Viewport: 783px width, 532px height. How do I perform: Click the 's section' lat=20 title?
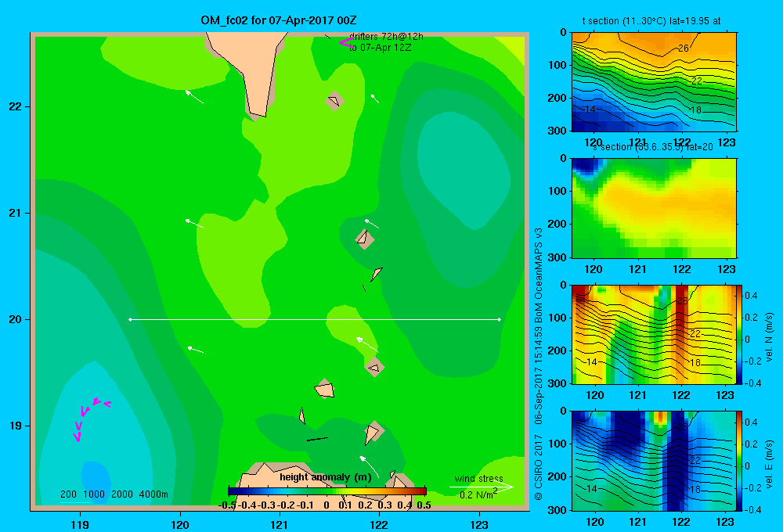(653, 147)
